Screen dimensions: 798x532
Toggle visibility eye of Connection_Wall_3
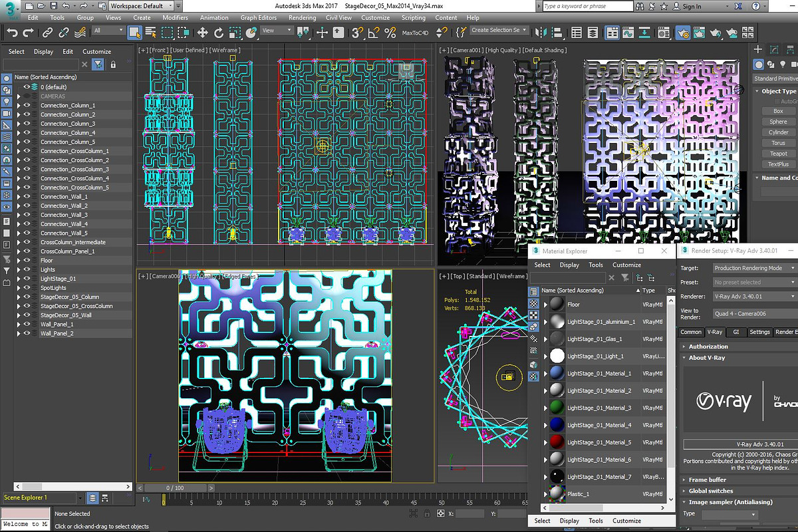pyautogui.click(x=27, y=215)
